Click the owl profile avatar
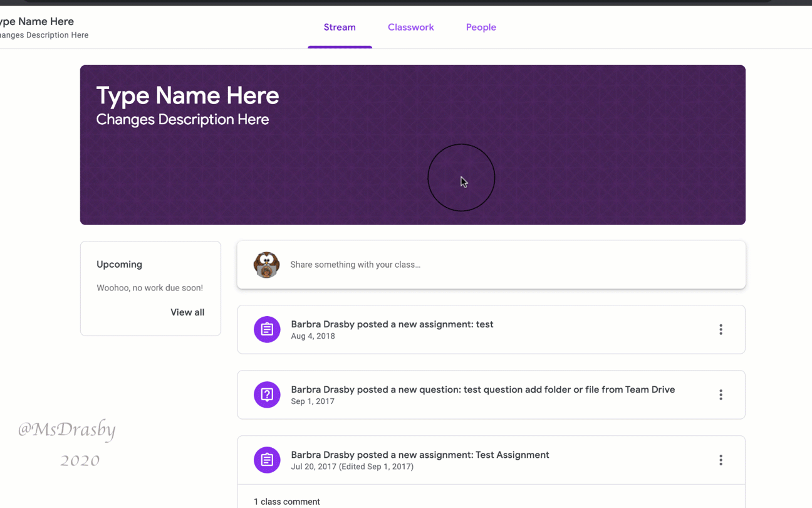This screenshot has height=508, width=812. [266, 265]
